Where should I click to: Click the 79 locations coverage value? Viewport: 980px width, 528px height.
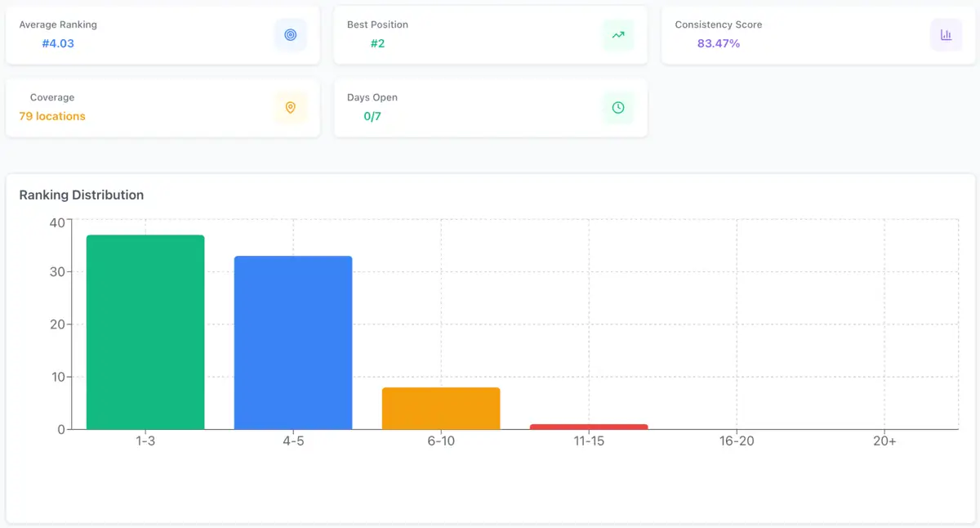(52, 116)
